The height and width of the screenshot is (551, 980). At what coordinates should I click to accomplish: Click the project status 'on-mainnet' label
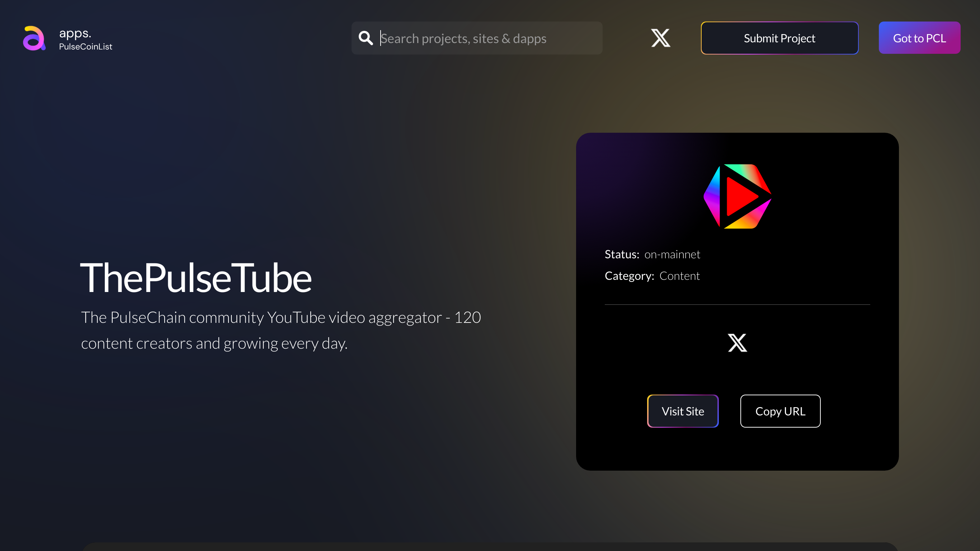click(672, 254)
